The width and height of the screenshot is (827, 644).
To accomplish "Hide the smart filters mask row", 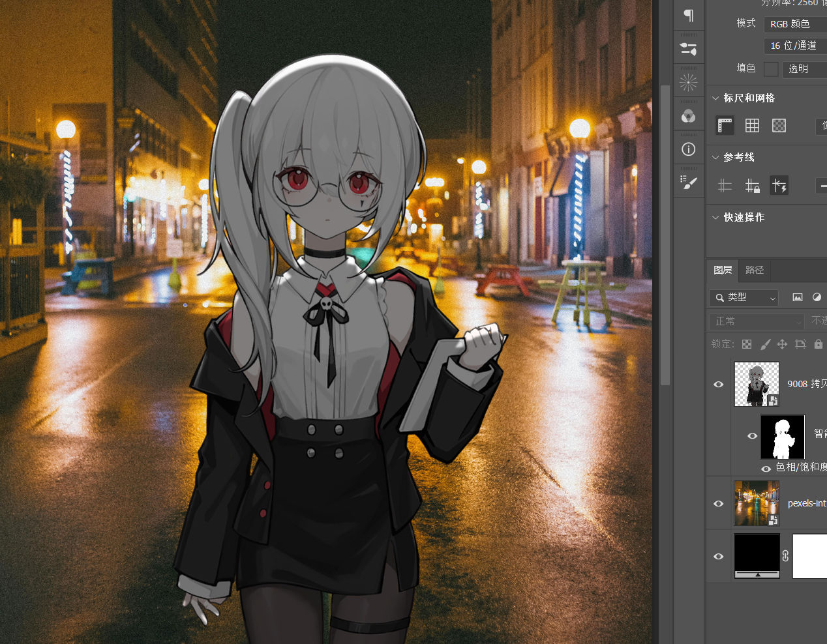I will pos(752,435).
